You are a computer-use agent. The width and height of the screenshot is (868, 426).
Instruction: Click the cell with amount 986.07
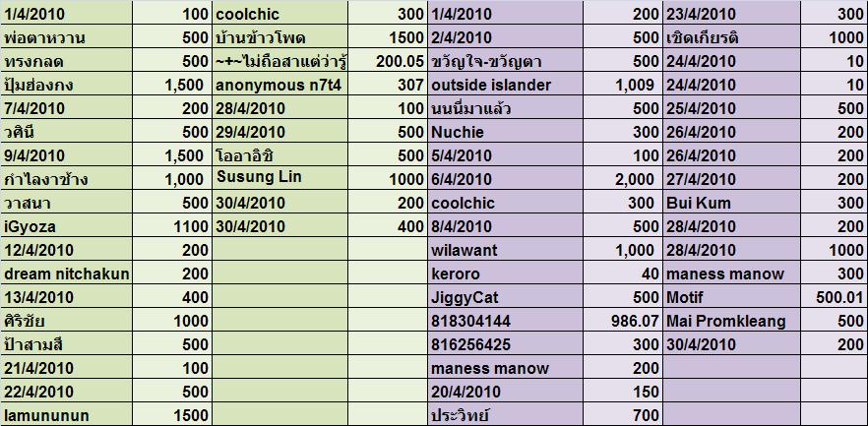click(x=622, y=321)
